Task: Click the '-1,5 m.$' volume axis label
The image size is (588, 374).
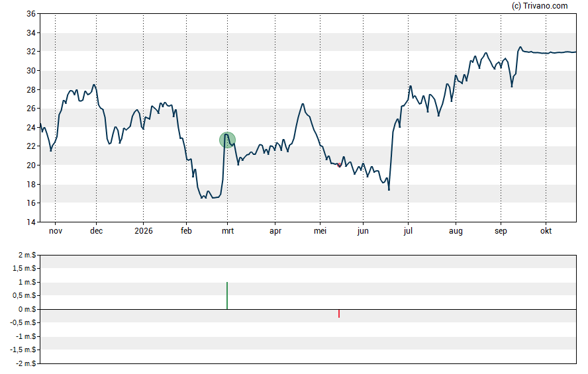Action: 24,350
